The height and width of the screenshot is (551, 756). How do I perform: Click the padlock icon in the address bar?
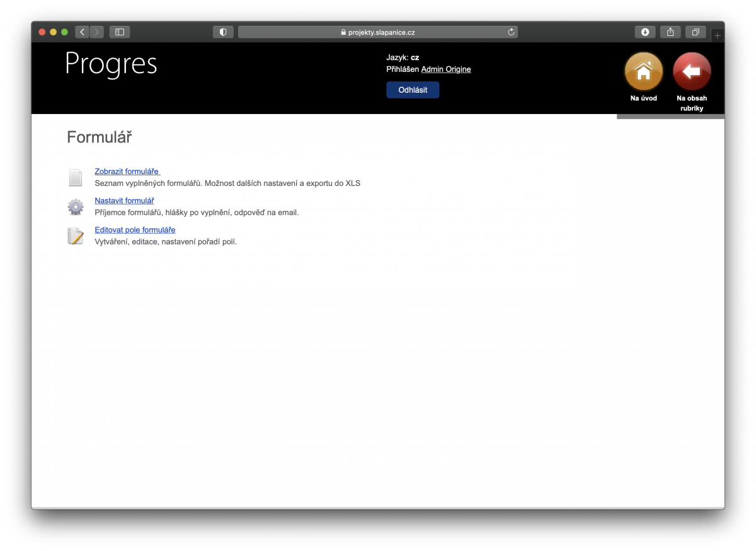[343, 32]
